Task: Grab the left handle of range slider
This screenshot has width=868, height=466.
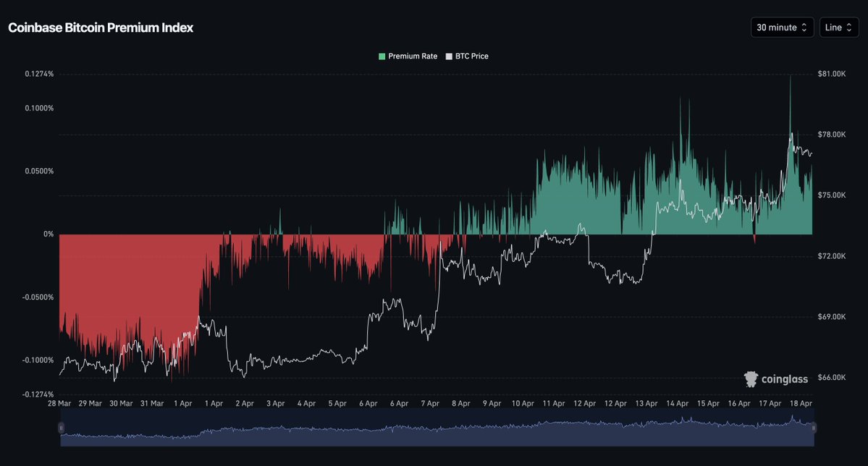Action: point(61,428)
